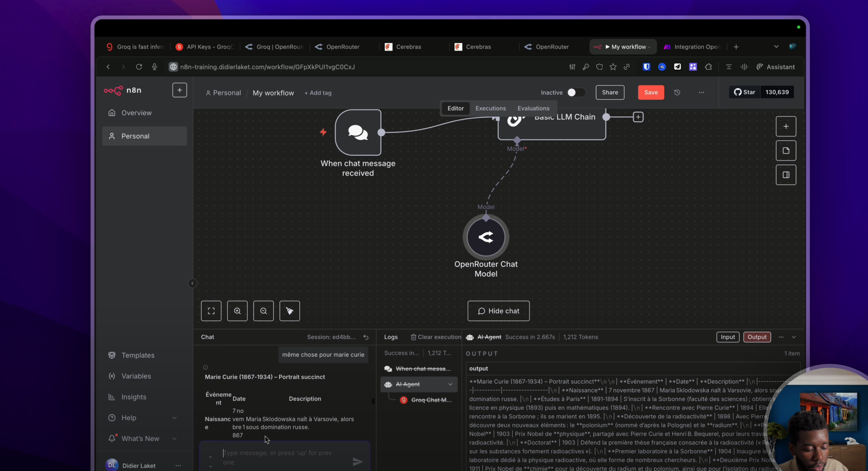Select 'When chat message' log entry
Viewport: 868px width, 471px height.
coord(418,369)
